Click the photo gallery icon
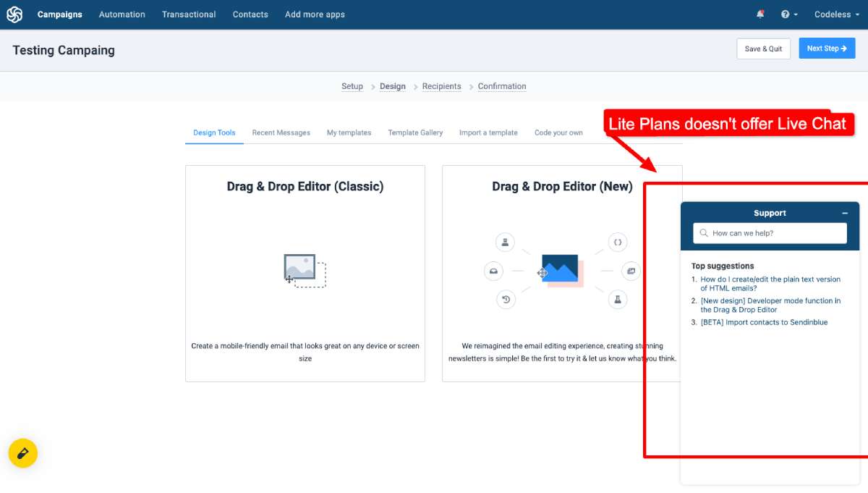Screen dimensions: 868x493 pos(631,270)
